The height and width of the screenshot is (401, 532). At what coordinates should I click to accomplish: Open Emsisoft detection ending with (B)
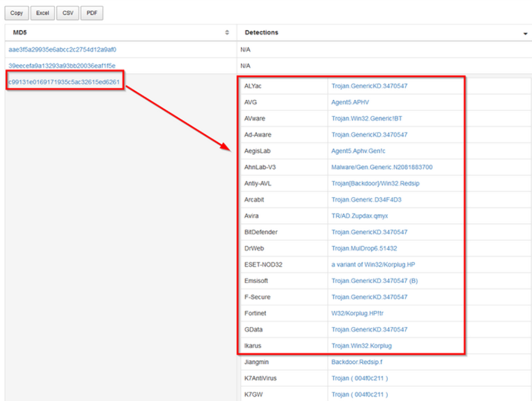coord(375,281)
